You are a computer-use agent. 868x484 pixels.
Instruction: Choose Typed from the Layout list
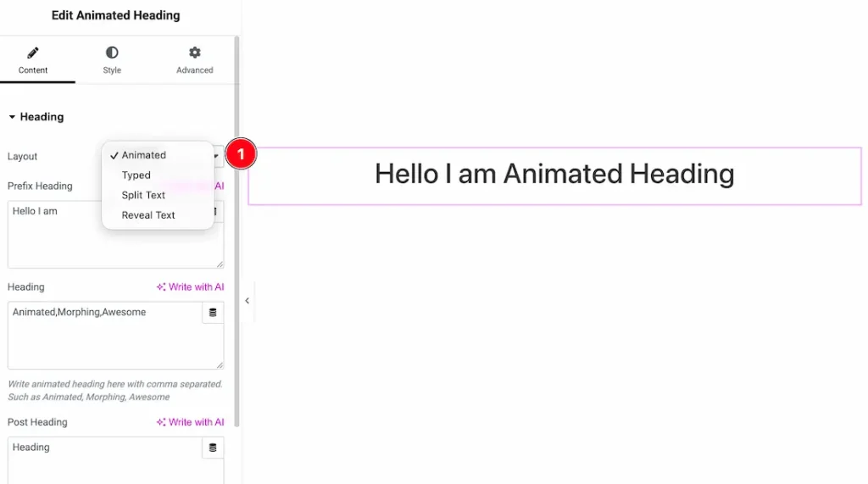click(136, 175)
